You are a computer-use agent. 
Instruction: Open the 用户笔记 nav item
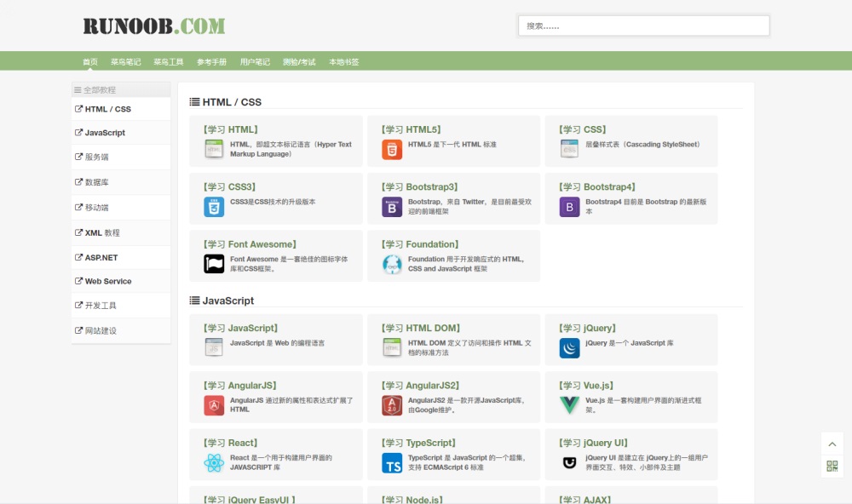(x=255, y=62)
